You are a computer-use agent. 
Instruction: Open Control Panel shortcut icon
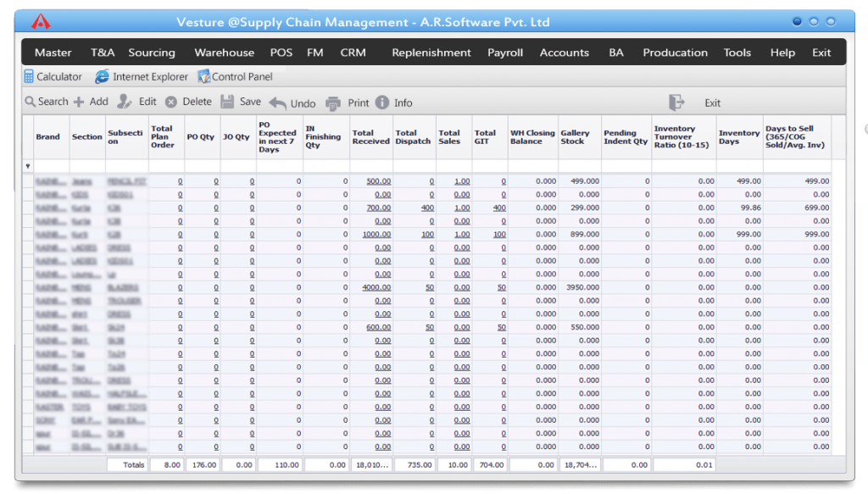[x=203, y=76]
